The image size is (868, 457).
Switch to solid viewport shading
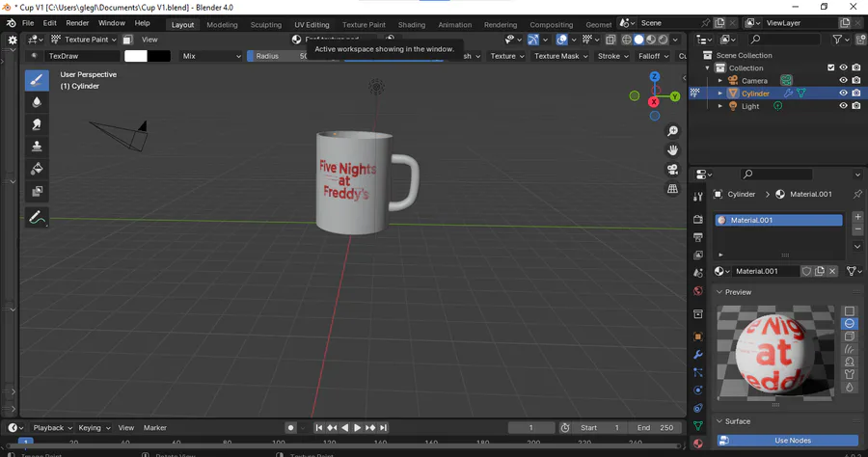point(638,40)
